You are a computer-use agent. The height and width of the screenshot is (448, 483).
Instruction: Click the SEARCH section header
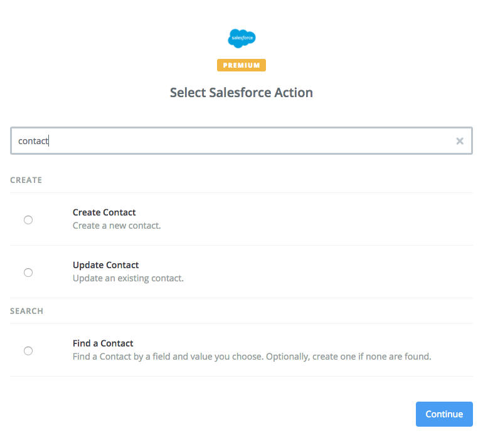click(26, 311)
